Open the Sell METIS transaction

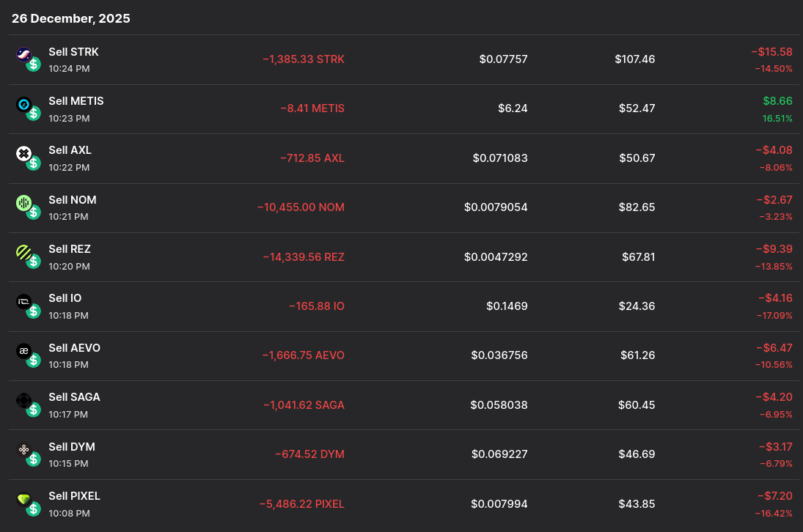76,101
